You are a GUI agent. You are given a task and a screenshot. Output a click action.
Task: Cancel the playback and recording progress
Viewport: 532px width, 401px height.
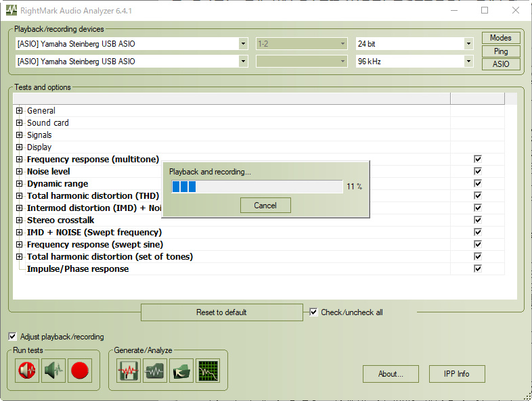[x=265, y=206]
